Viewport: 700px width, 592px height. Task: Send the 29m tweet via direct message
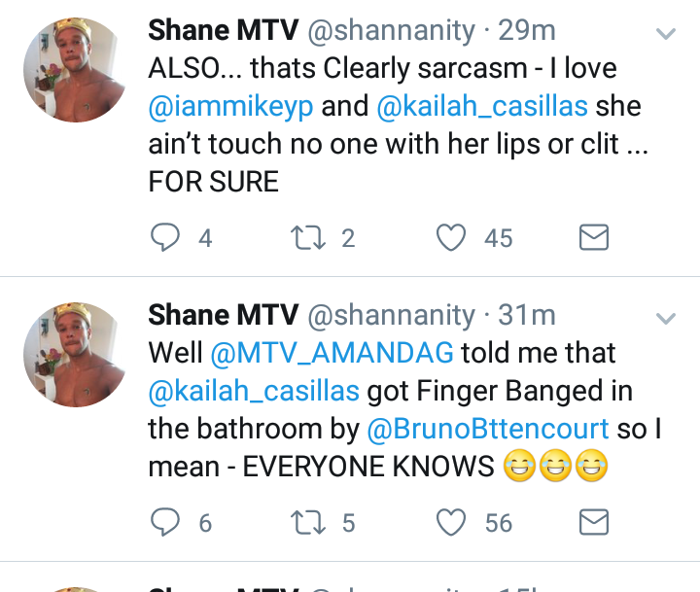pyautogui.click(x=594, y=237)
